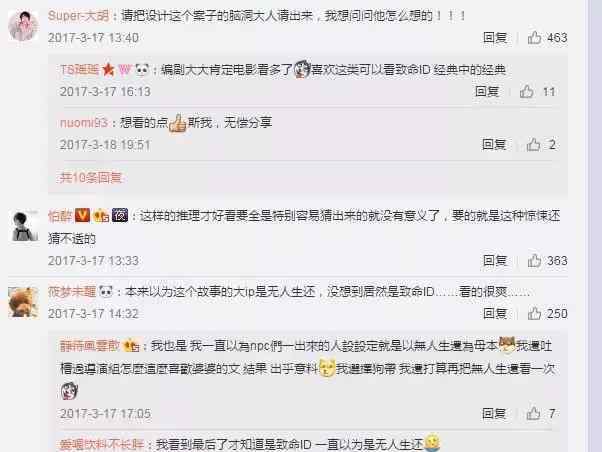Screen dimensions: 602x452
Task: Click thumbs-up on comment with 250 likes
Action: (534, 313)
